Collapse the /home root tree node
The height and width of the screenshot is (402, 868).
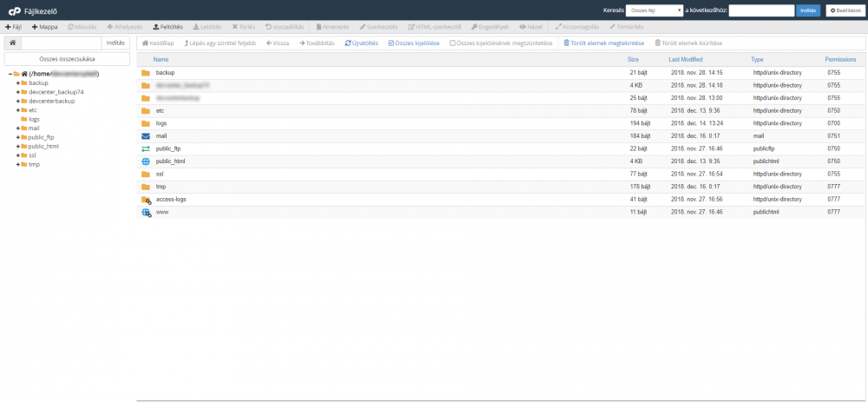point(10,74)
